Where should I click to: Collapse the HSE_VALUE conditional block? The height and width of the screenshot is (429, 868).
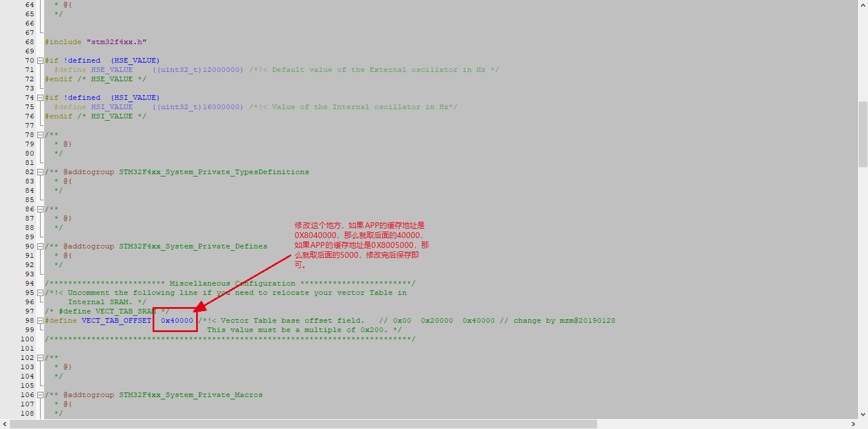39,60
